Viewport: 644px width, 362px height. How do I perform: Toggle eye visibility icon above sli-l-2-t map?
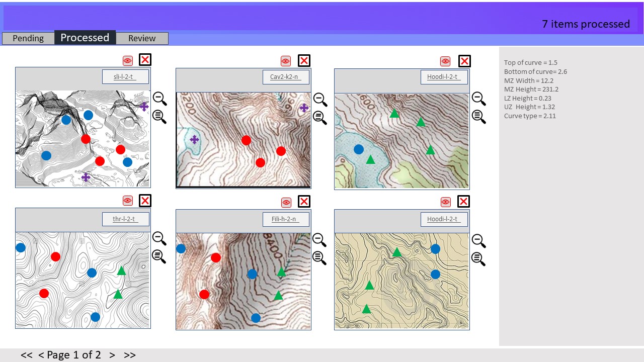(128, 61)
